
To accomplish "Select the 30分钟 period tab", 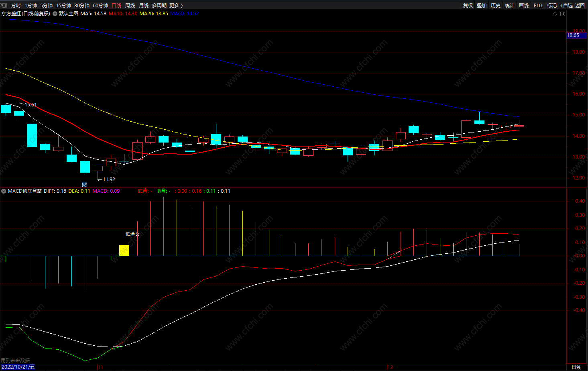I will [82, 5].
